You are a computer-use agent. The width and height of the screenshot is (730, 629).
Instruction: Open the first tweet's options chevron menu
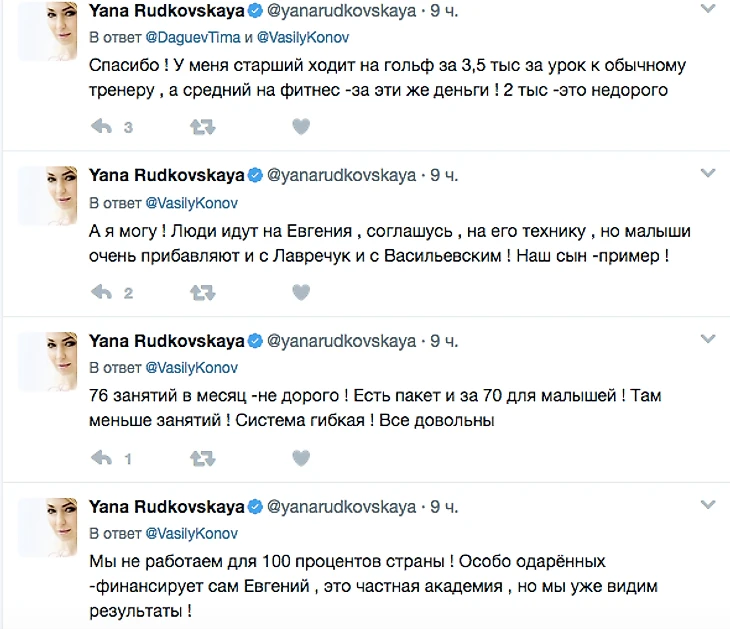pos(708,10)
